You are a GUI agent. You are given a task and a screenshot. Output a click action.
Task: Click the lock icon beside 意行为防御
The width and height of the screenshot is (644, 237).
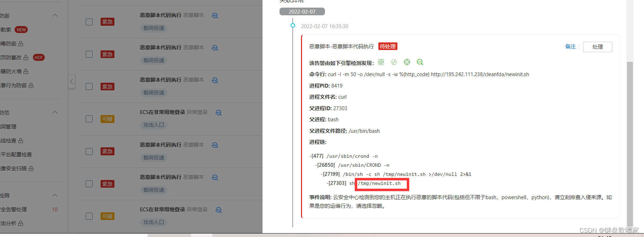[31, 85]
